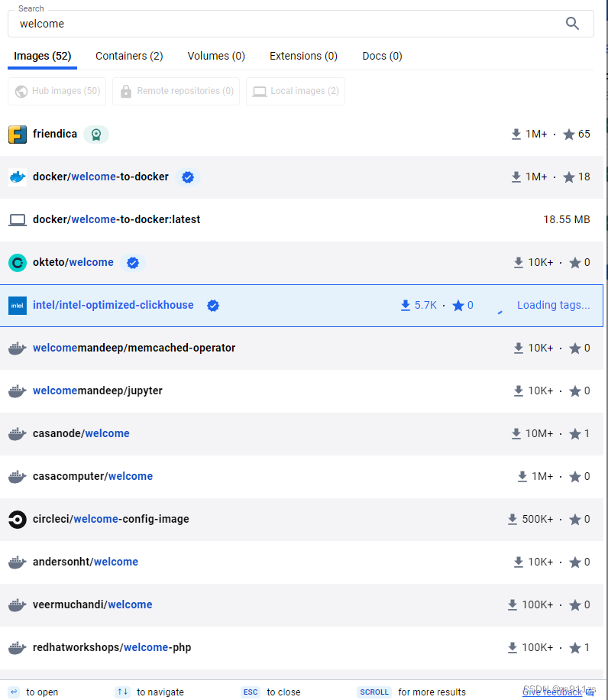This screenshot has height=700, width=608.
Task: Open the veermuchandi/welcome result
Action: [302, 605]
